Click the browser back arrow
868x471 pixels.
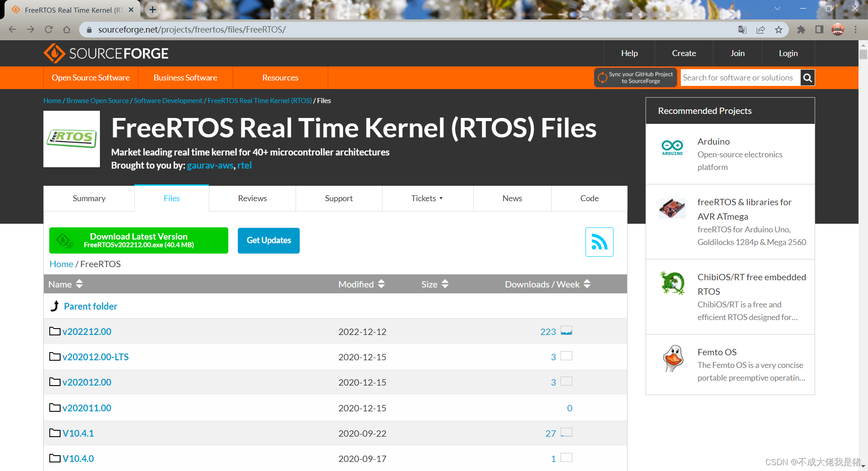[x=12, y=29]
